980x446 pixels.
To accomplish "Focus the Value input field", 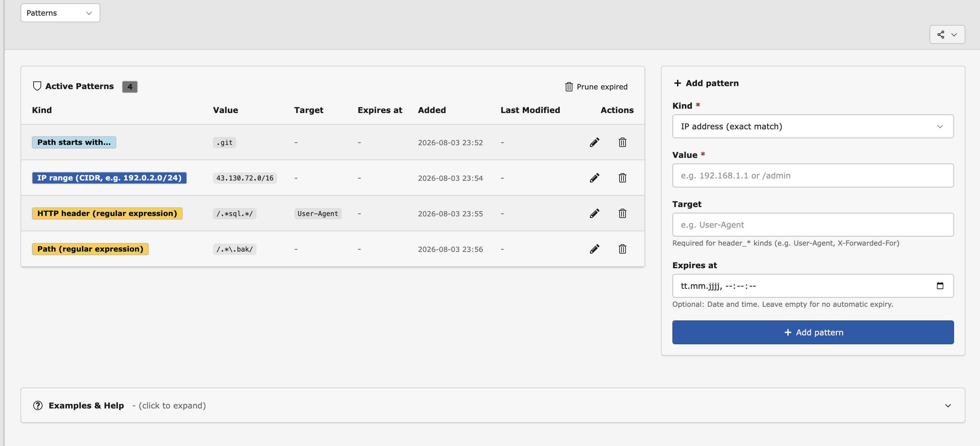I will pos(813,175).
